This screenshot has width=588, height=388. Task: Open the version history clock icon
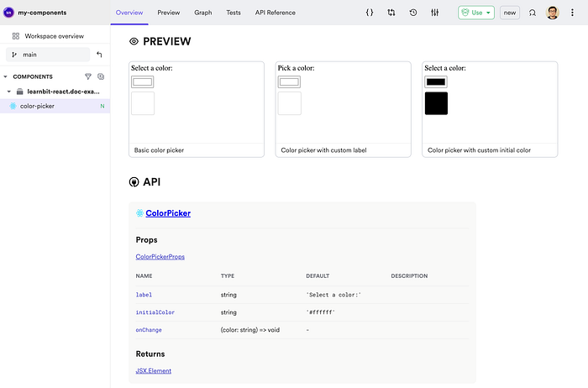click(x=413, y=13)
